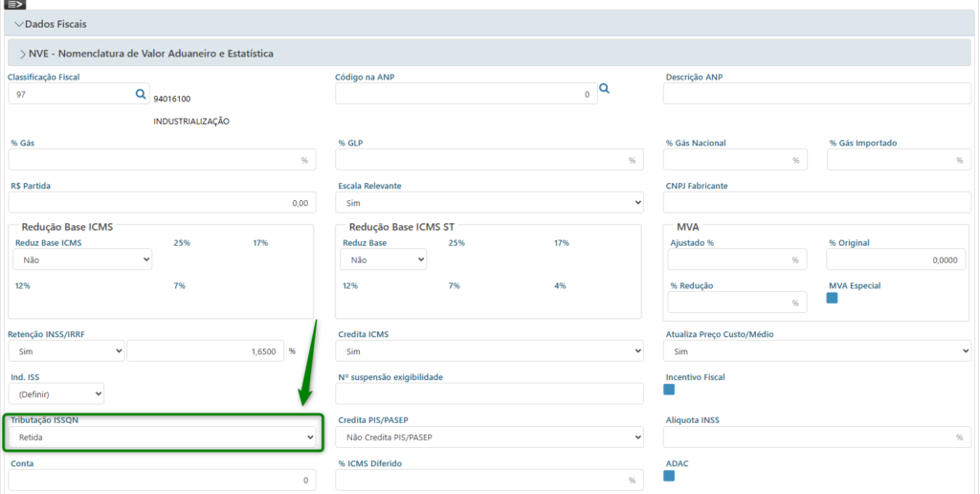Image resolution: width=980 pixels, height=494 pixels.
Task: Click the Descrição ANP text field
Action: point(816,93)
